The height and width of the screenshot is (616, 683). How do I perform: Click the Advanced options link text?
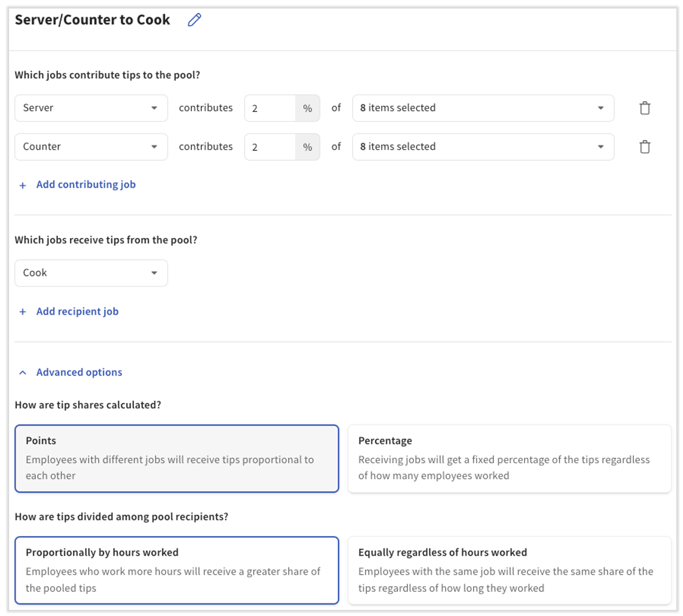click(79, 373)
